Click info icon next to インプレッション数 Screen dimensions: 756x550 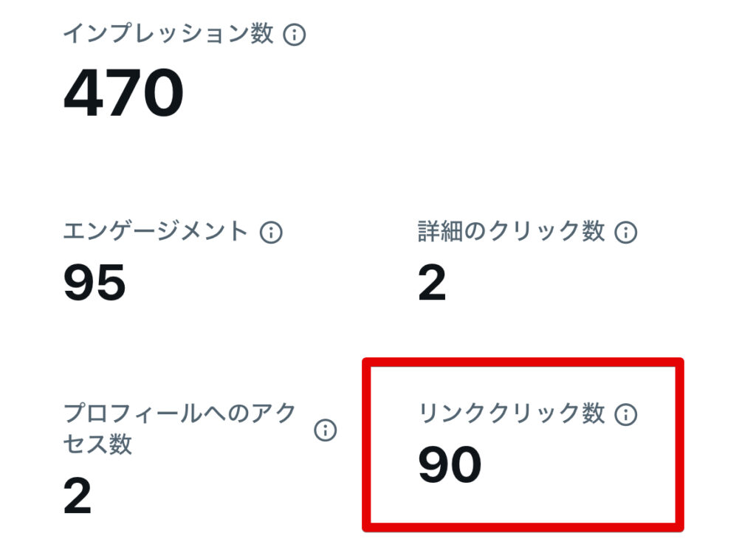[x=295, y=35]
